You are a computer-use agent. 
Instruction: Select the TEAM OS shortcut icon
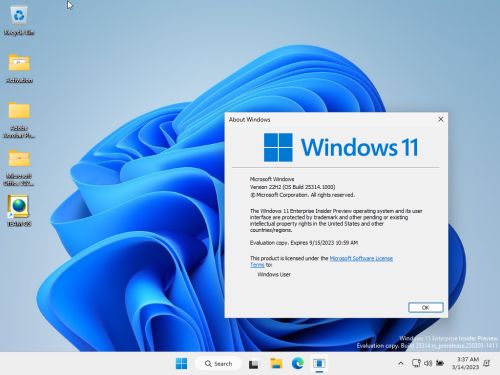coord(19,211)
